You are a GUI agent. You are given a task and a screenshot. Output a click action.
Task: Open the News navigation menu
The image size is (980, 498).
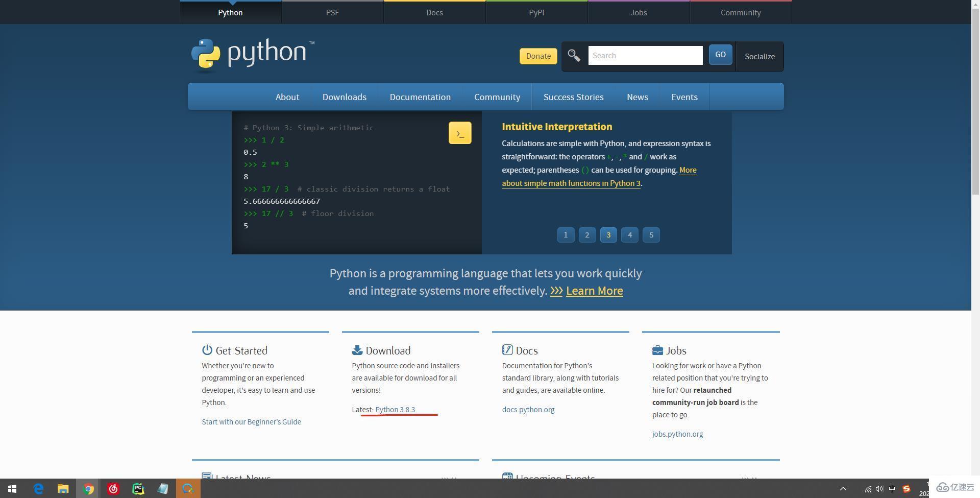click(638, 97)
